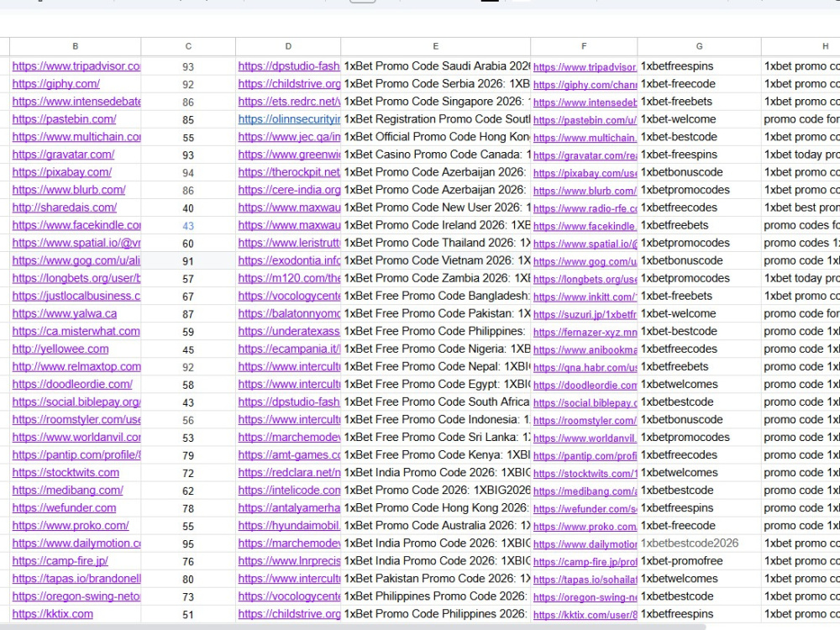
Task: Open the stocktwits.com link in column B
Action: point(66,473)
